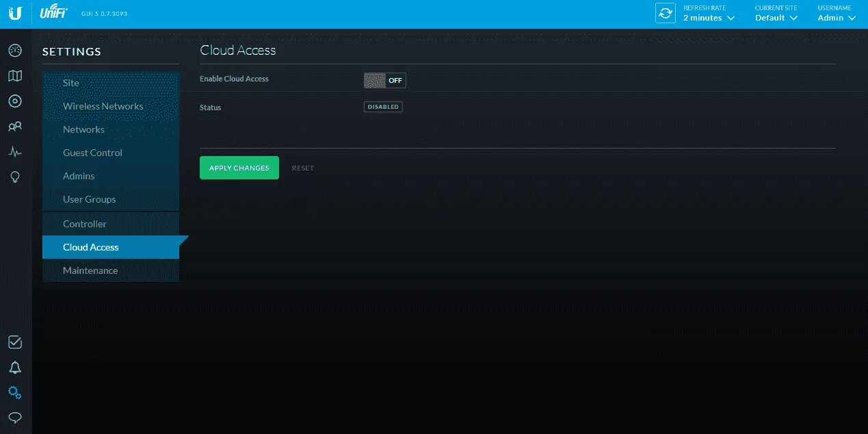Open the Support chat bubble icon
The height and width of the screenshot is (434, 868).
click(15, 418)
